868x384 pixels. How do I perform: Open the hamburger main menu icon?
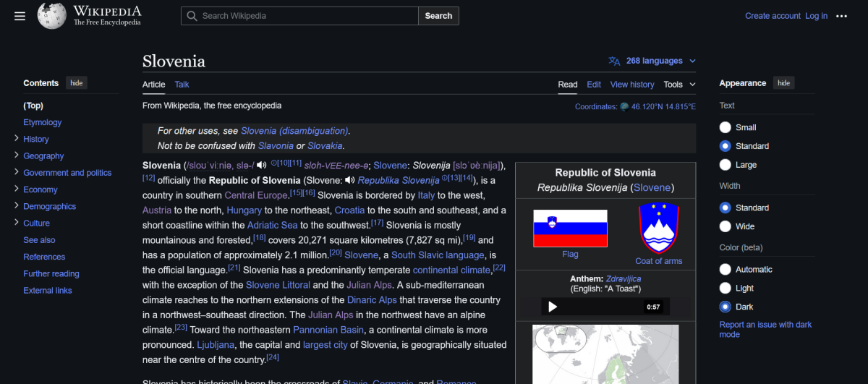point(20,16)
